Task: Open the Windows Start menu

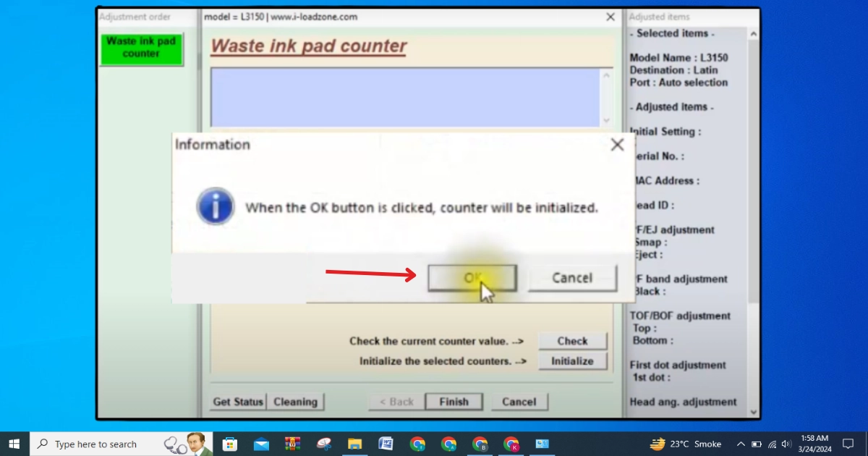Action: [x=14, y=444]
